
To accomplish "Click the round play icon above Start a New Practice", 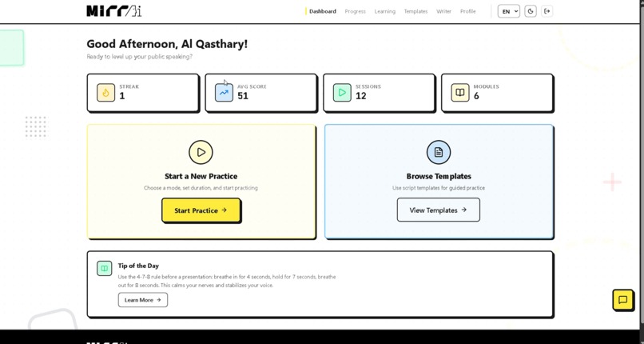I will [201, 152].
